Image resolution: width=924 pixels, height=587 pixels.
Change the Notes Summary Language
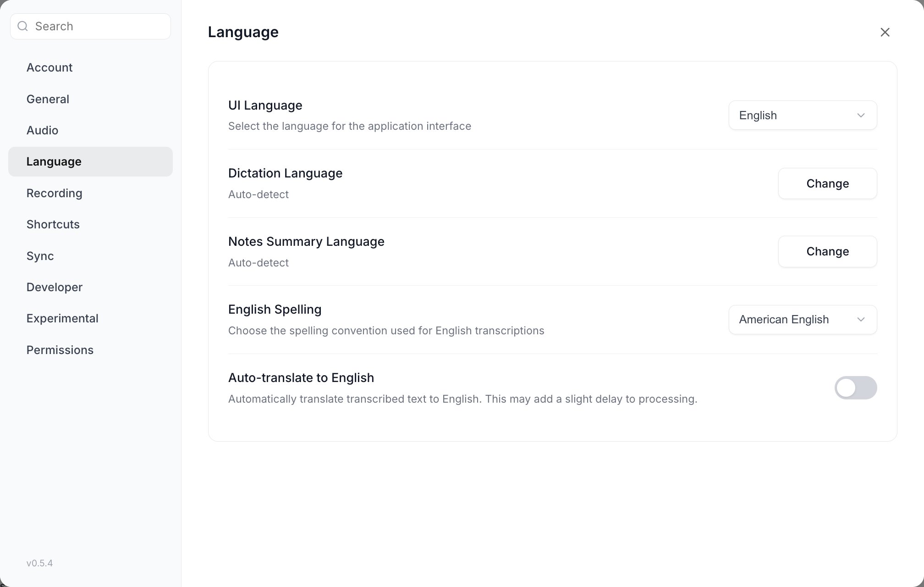(x=827, y=251)
